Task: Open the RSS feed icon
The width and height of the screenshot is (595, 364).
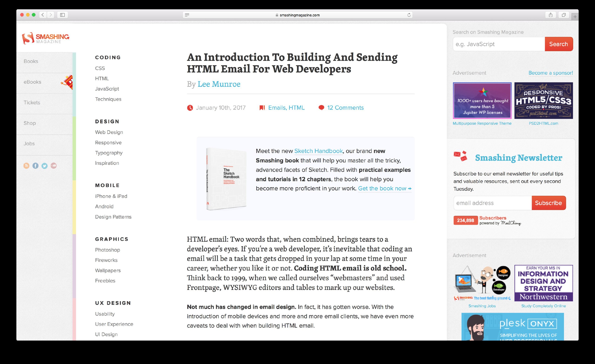Action: pyautogui.click(x=26, y=166)
